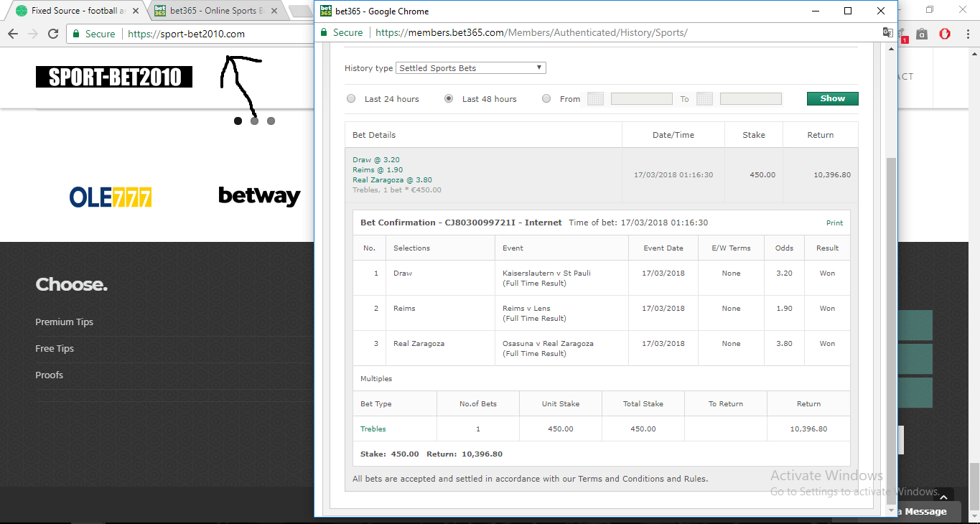Click the No.of Bets column header
The image size is (980, 524).
coord(478,404)
